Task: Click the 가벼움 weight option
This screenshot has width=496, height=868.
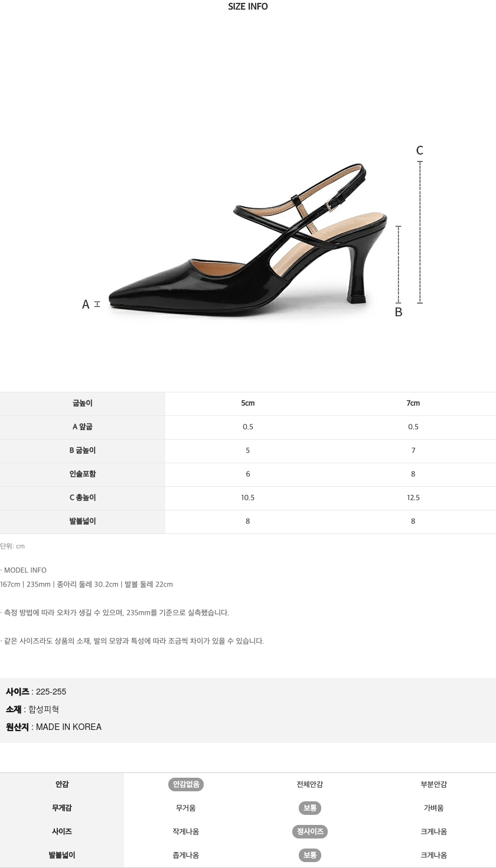Action: pyautogui.click(x=434, y=808)
